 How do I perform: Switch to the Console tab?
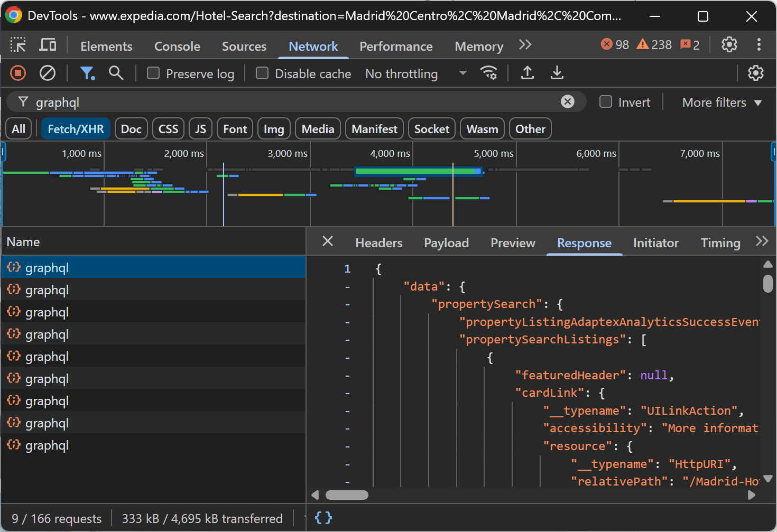(x=177, y=46)
